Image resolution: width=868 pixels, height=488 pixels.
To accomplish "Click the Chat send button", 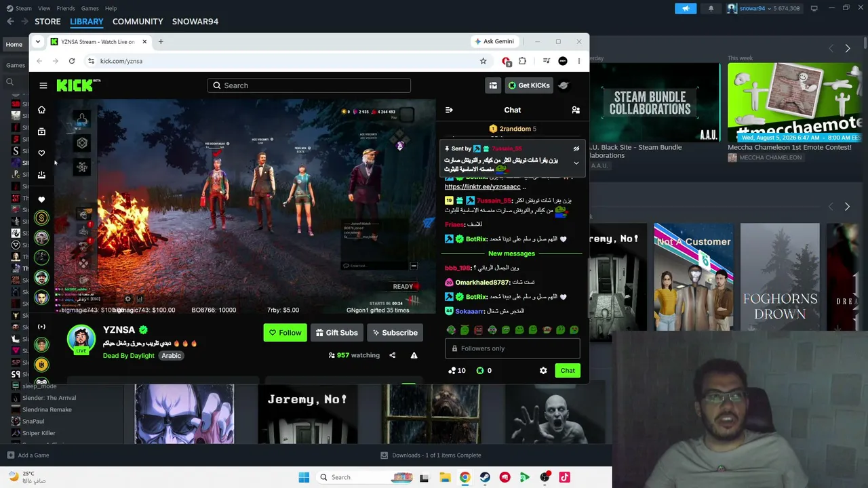I will pos(568,371).
